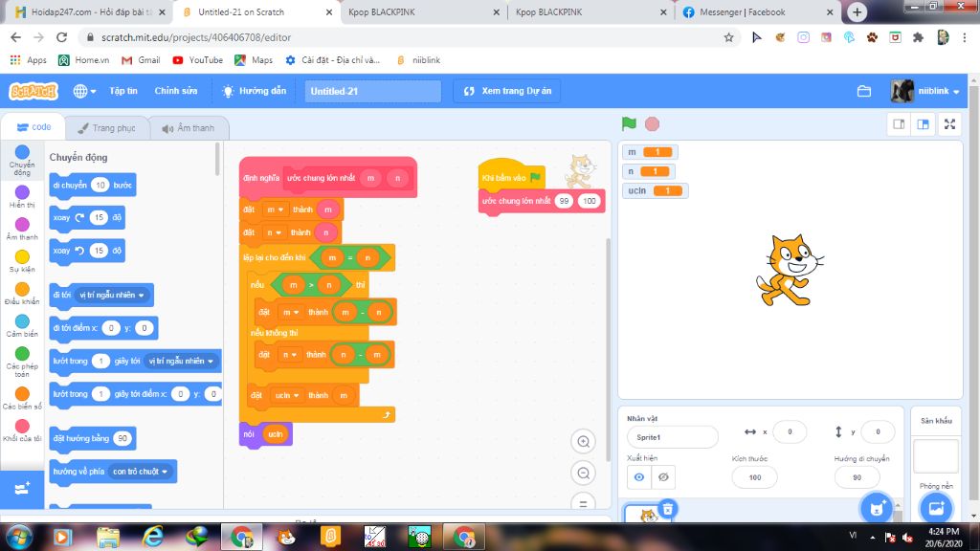
Task: Open the add extension button
Action: (x=22, y=489)
